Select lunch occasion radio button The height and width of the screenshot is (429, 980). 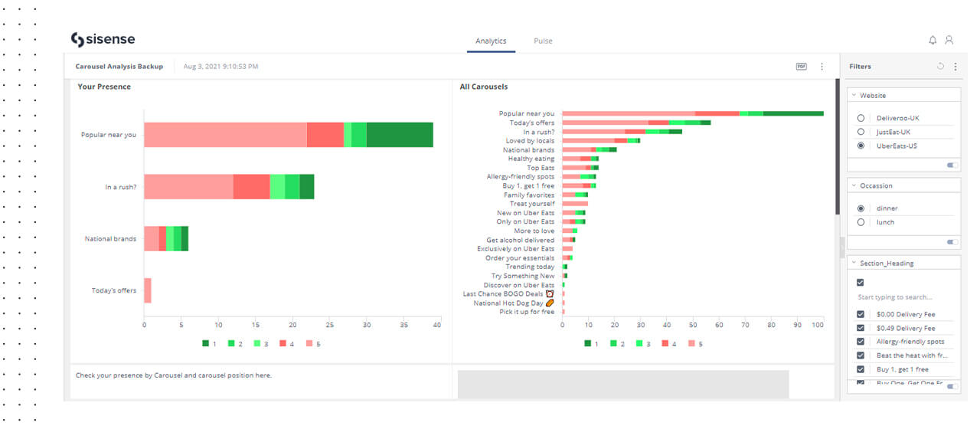coord(861,222)
